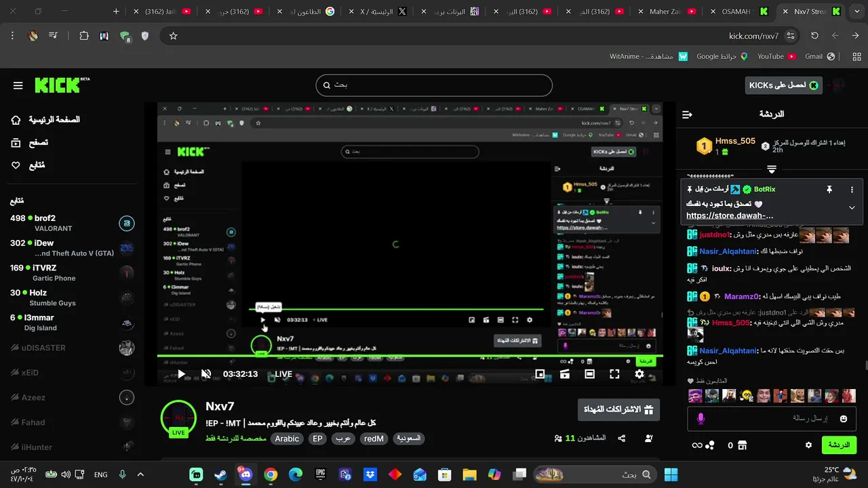Open Holz Stumble Guys channel

(x=71, y=298)
